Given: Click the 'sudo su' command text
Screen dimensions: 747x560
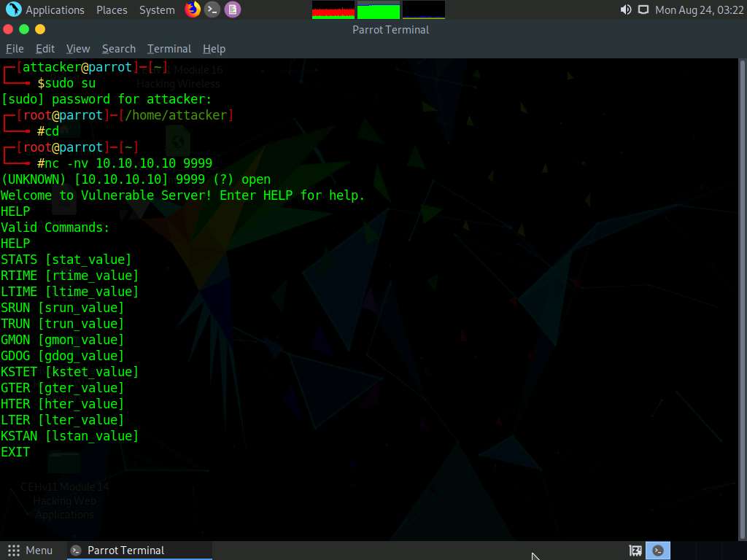Looking at the screenshot, I should point(70,83).
